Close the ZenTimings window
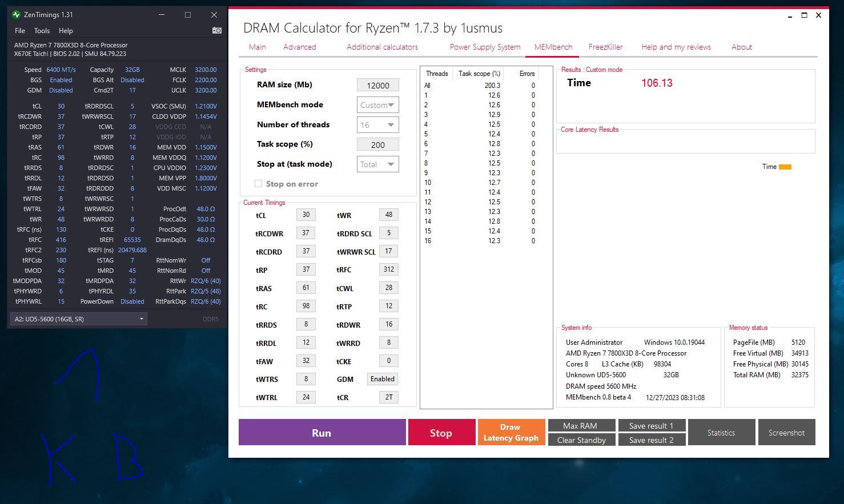The width and height of the screenshot is (844, 504). click(x=214, y=15)
